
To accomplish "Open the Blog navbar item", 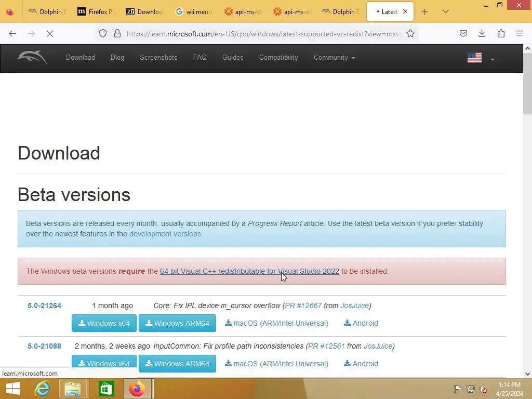I will tap(117, 58).
